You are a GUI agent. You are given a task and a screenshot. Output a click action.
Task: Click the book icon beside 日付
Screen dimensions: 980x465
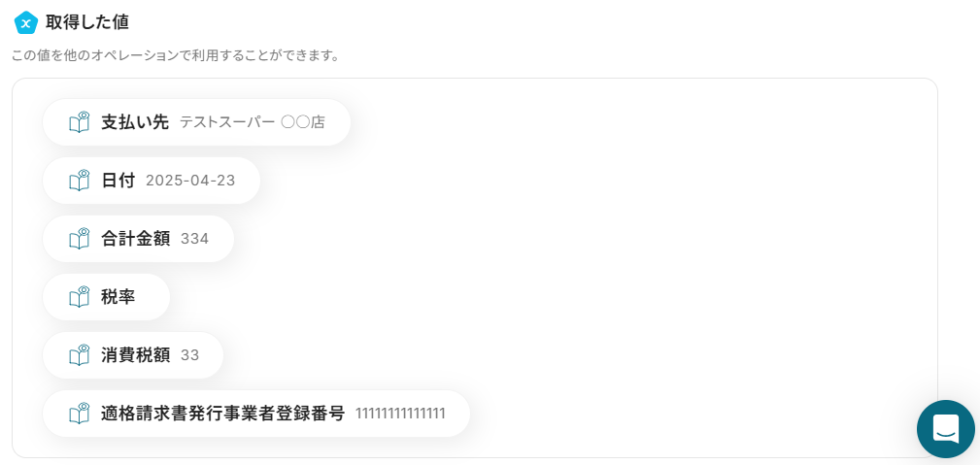point(80,181)
